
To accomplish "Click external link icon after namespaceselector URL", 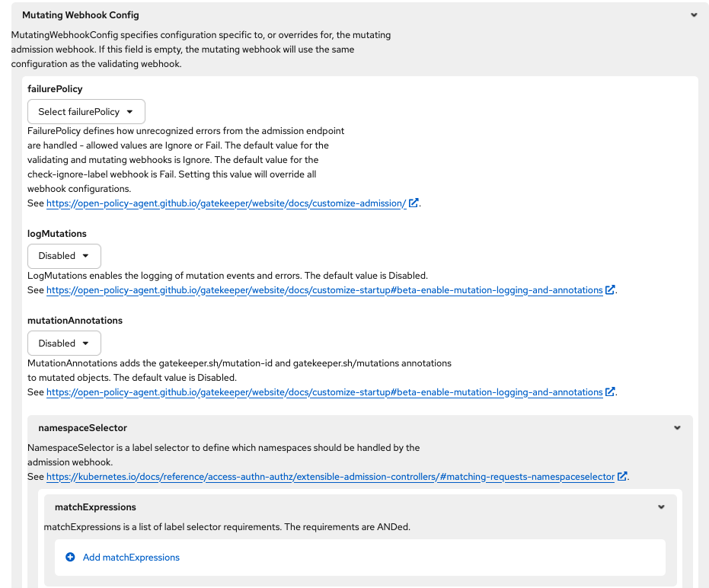I will 622,477.
